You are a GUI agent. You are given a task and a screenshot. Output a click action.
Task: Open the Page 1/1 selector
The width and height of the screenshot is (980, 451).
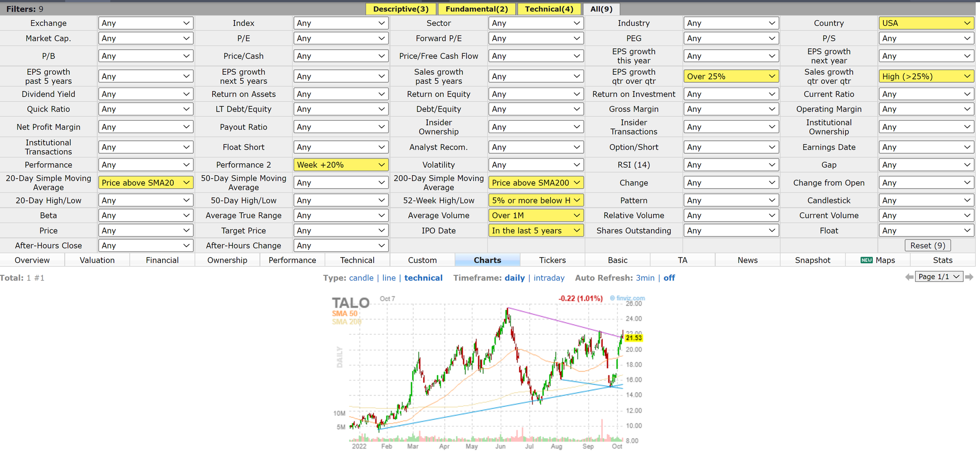939,276
